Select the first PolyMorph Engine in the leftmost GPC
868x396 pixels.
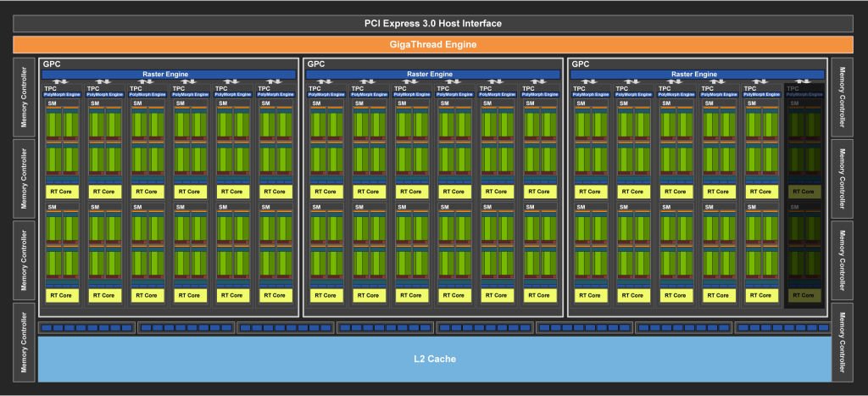[x=61, y=95]
